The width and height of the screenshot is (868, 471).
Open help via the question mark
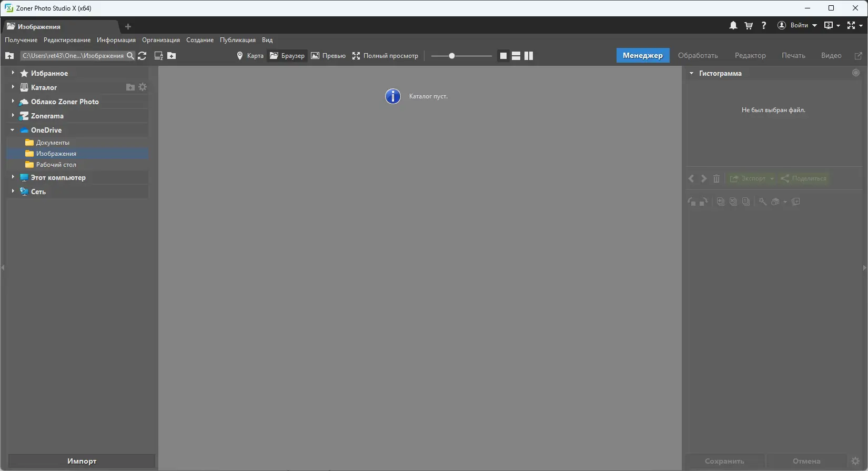tap(764, 25)
